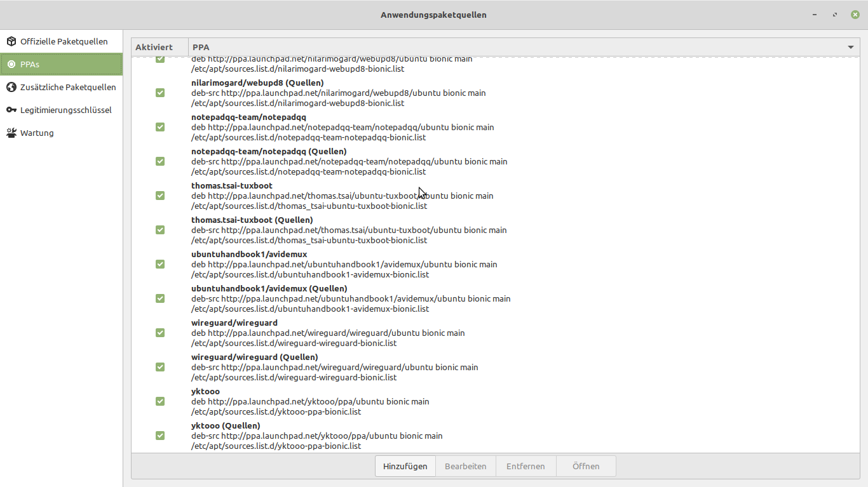The height and width of the screenshot is (487, 868).
Task: Disable wireguard/wireguard PPA checkbox
Action: [x=160, y=333]
